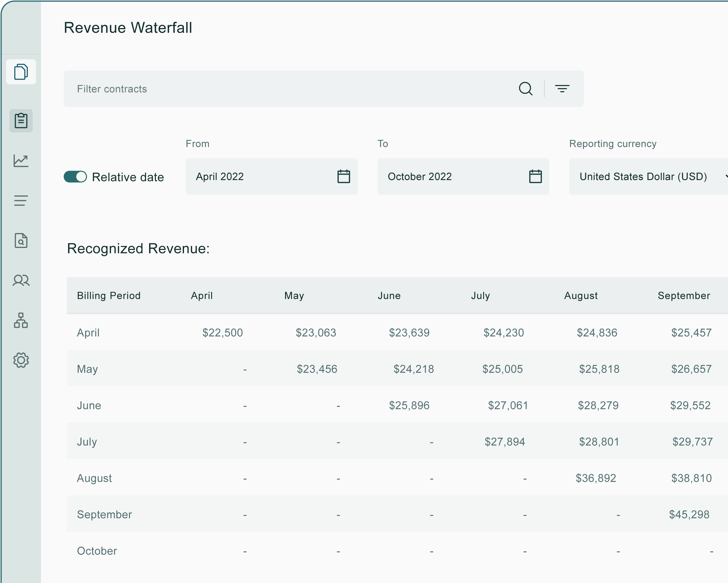Click the $23,063 cell
This screenshot has height=583, width=728.
316,333
